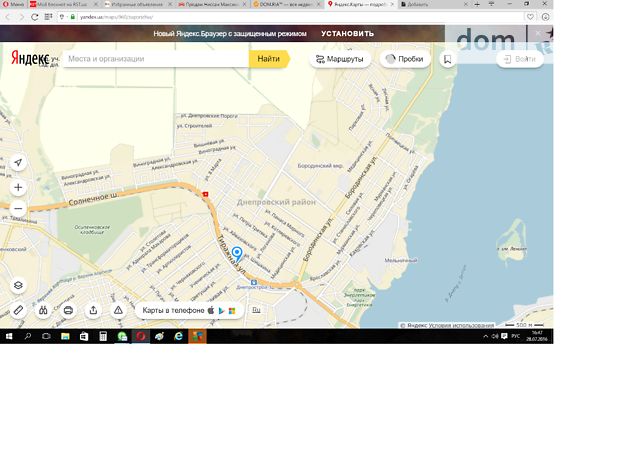620x460 pixels.
Task: Open browser downloads icon
Action: [545, 17]
